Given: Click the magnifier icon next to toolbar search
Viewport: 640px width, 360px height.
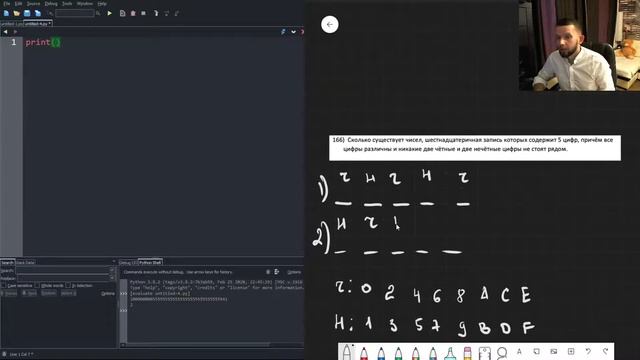Looking at the screenshot, I should [98, 13].
